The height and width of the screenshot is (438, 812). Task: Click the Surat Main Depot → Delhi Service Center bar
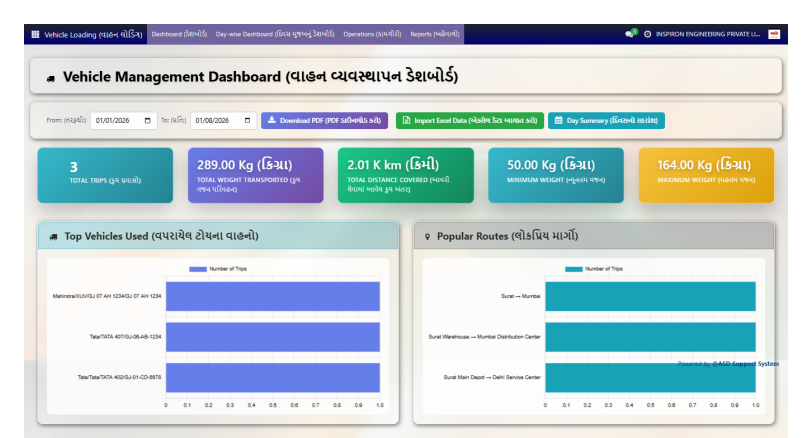(x=650, y=377)
